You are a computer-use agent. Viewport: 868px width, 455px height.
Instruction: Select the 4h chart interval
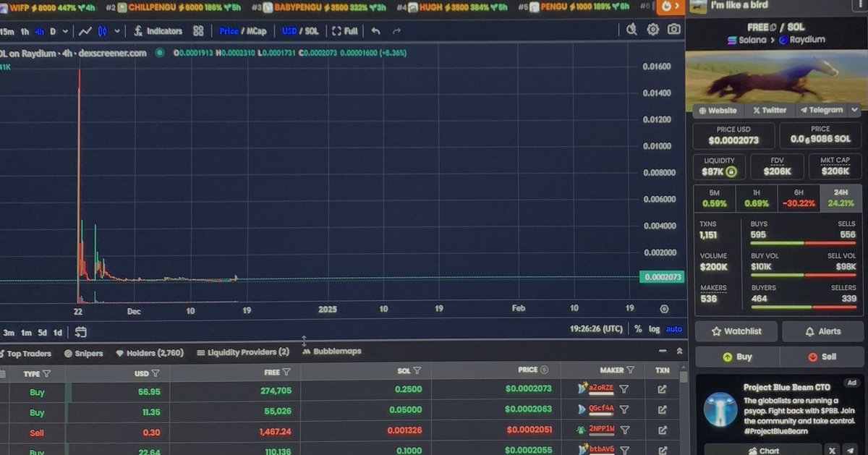(39, 32)
